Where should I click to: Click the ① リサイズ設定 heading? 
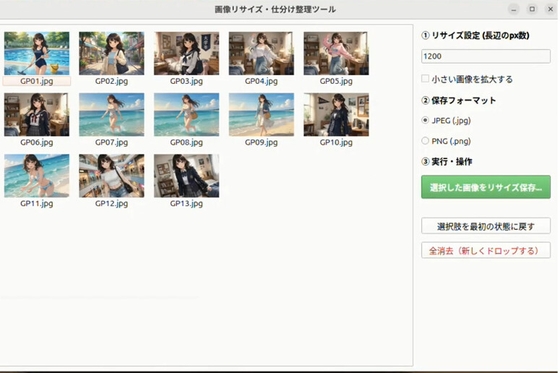[x=475, y=35]
